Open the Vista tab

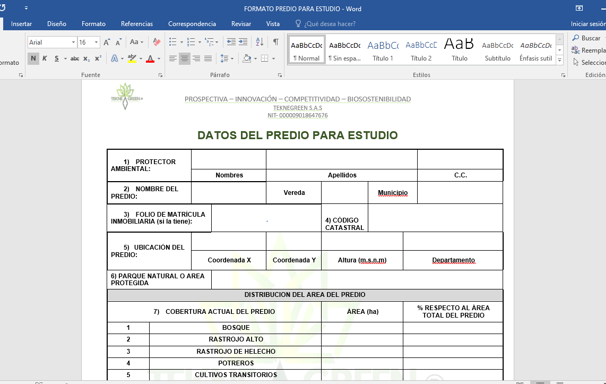(273, 24)
